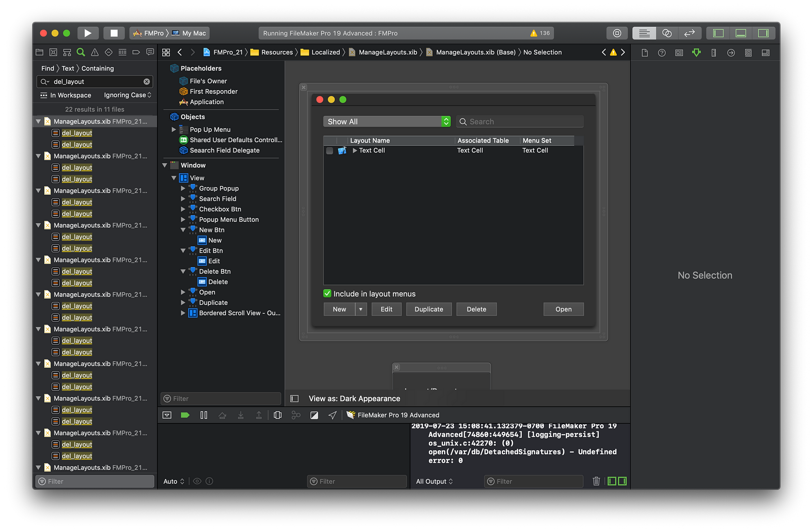This screenshot has height=532, width=812.
Task: Click the del_layout find search field
Action: (95, 82)
